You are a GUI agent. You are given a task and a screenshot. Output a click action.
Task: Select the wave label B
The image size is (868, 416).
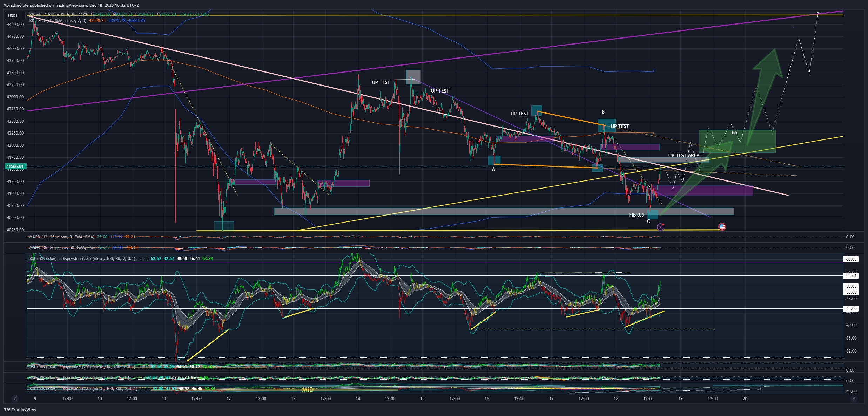(603, 112)
